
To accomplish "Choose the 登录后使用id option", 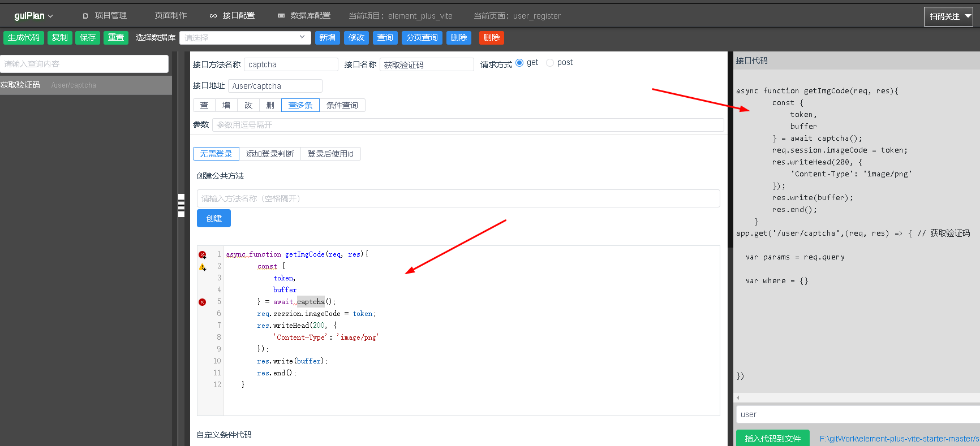I will 330,154.
